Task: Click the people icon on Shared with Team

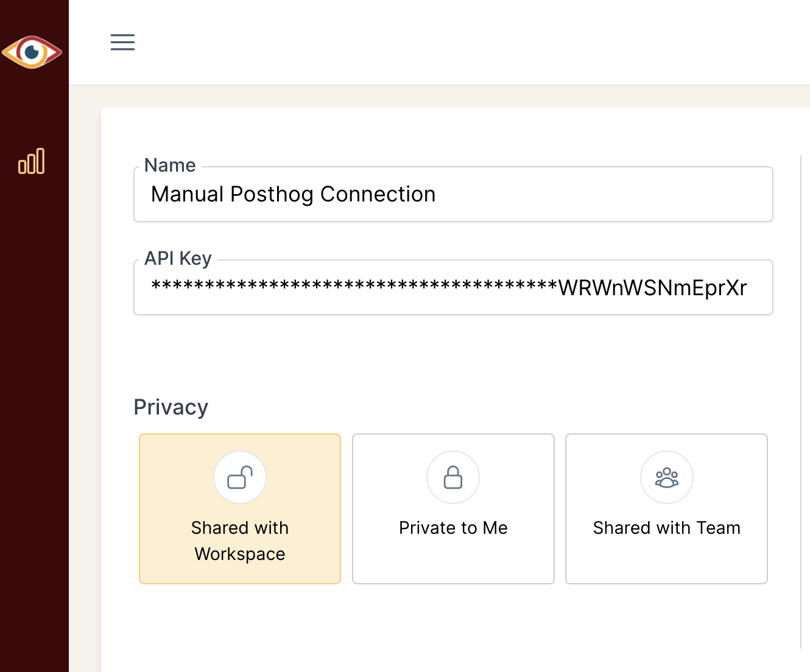Action: pyautogui.click(x=666, y=477)
